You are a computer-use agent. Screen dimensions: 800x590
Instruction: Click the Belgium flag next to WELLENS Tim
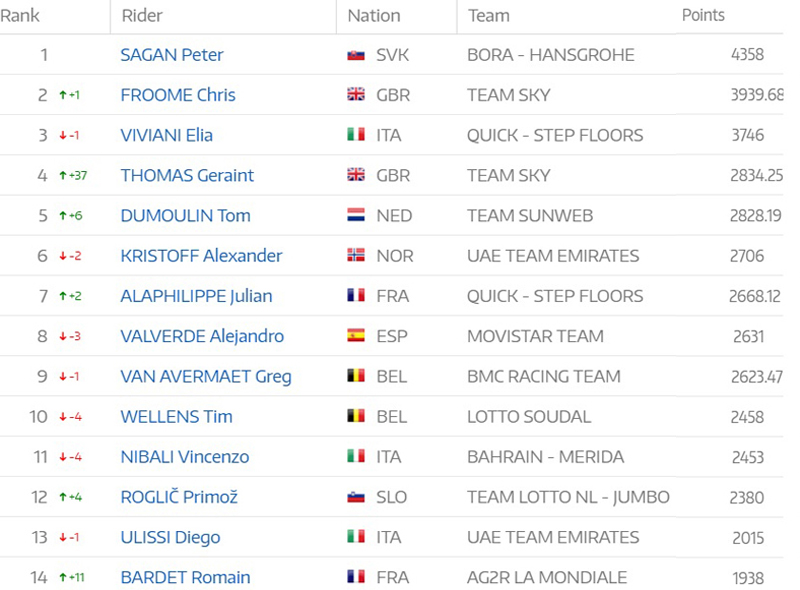(x=355, y=417)
